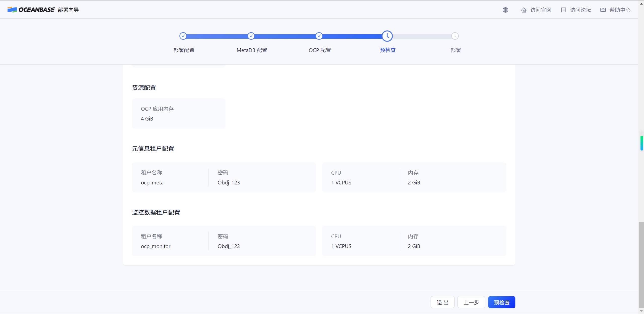Click the 4 GiB OCP memory value
Viewport: 644px width, 314px height.
tap(147, 119)
